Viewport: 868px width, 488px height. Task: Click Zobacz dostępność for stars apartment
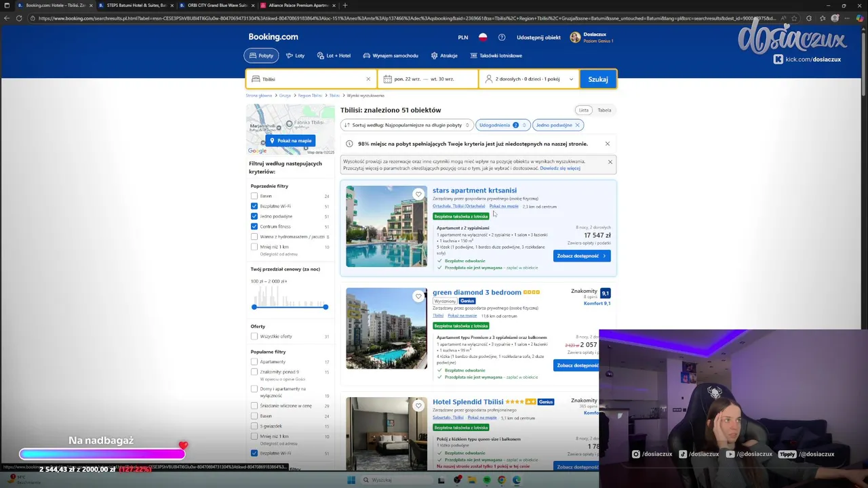(x=582, y=256)
